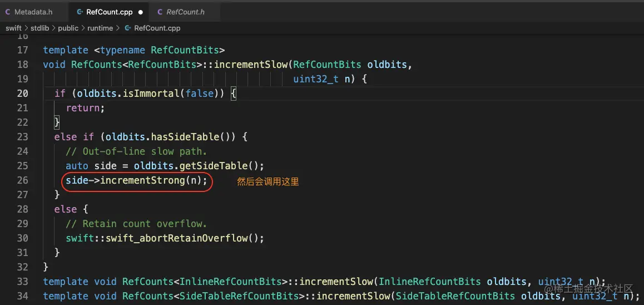Click line number 34 in gutter

tap(23, 296)
